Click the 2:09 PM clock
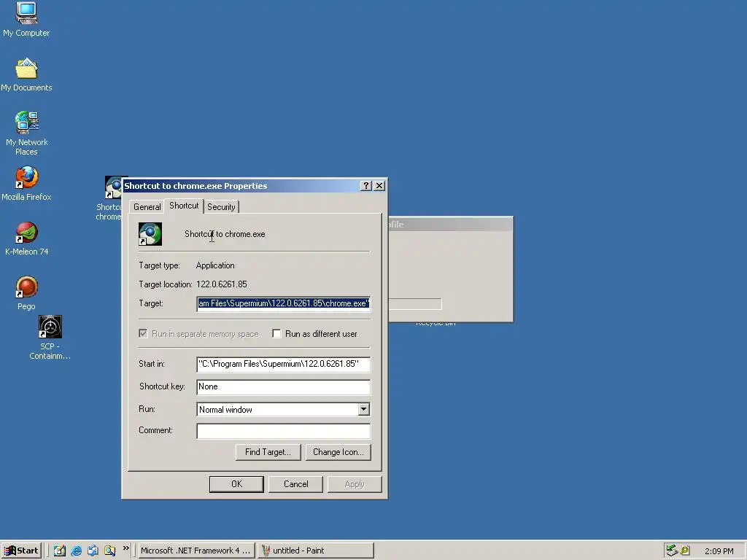This screenshot has height=560, width=747. tap(719, 551)
